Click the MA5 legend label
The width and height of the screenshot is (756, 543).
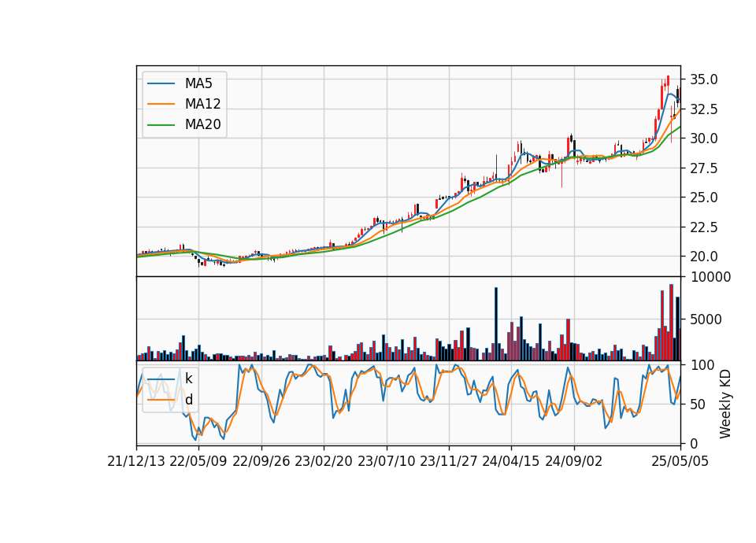pyautogui.click(x=198, y=83)
